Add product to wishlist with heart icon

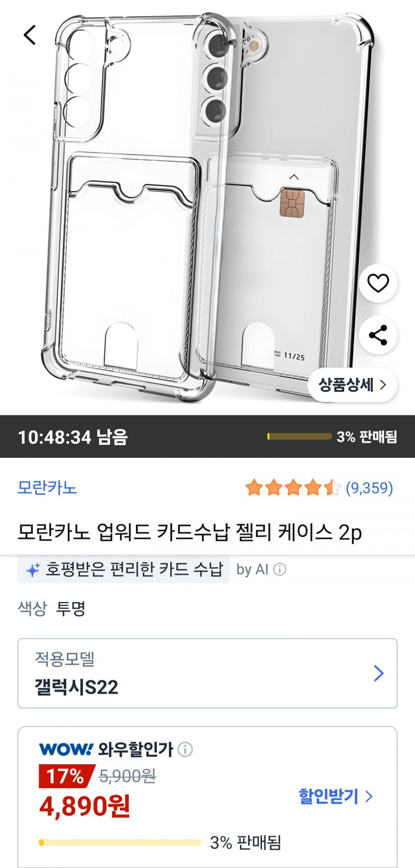[x=378, y=283]
